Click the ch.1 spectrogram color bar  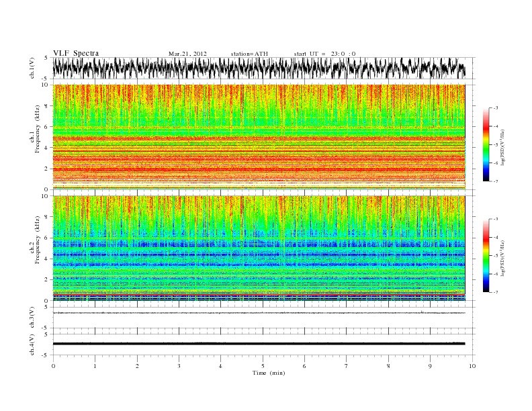click(486, 145)
